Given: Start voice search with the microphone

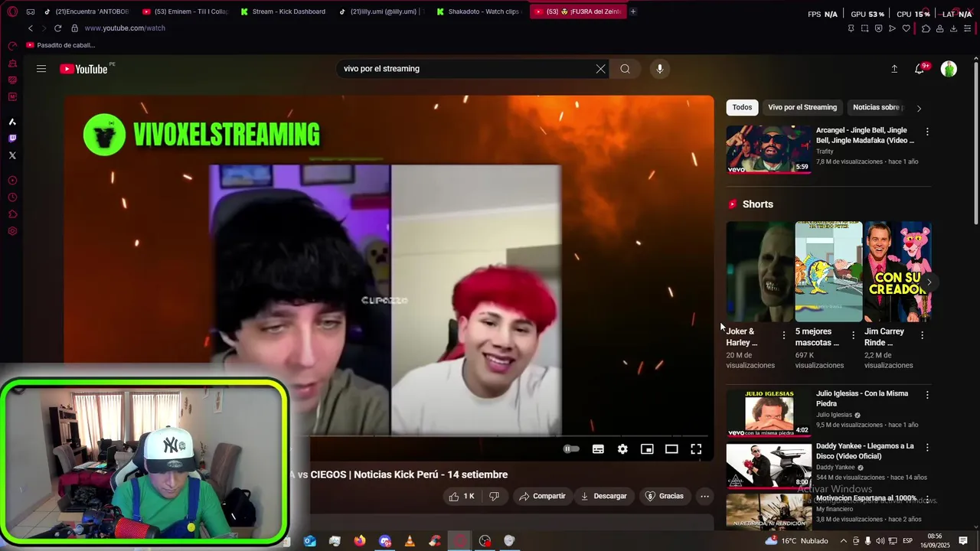Looking at the screenshot, I should click(x=660, y=69).
